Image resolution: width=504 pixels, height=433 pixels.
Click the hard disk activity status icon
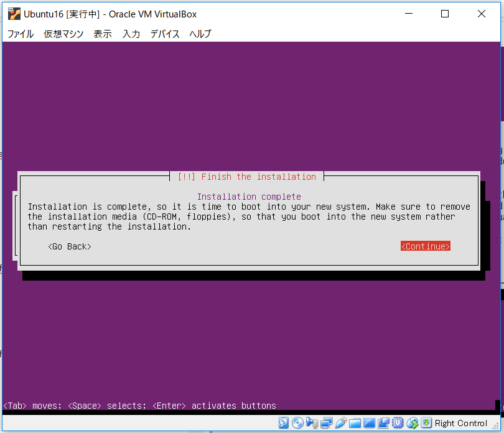pyautogui.click(x=284, y=422)
